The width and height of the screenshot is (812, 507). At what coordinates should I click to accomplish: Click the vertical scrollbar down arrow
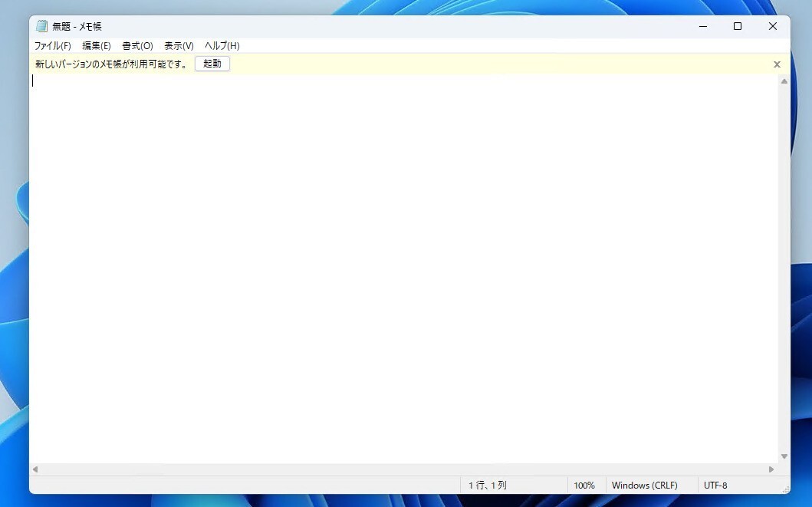(x=784, y=456)
